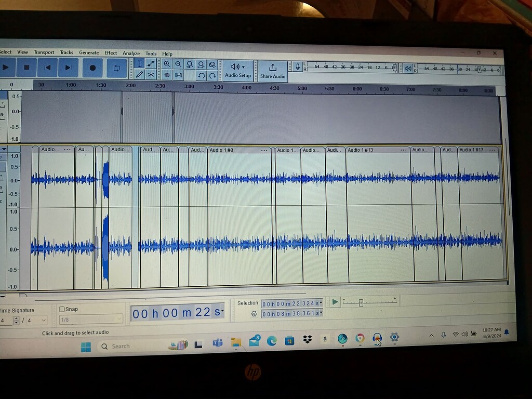Enable the Snap checkbox

61,309
